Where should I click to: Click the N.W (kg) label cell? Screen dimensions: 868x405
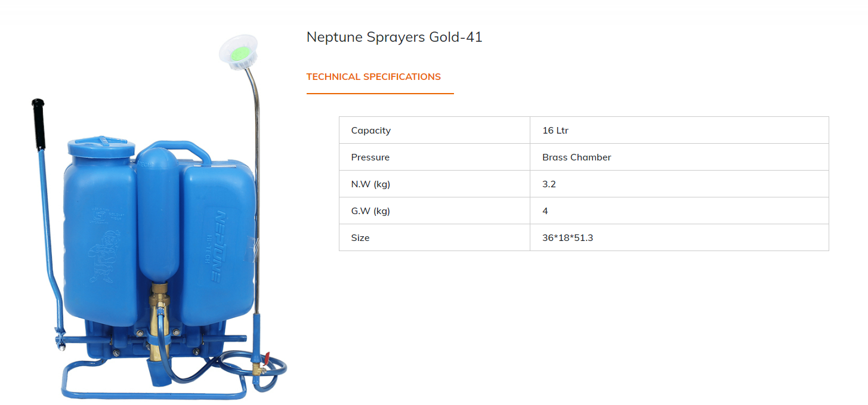(x=370, y=184)
